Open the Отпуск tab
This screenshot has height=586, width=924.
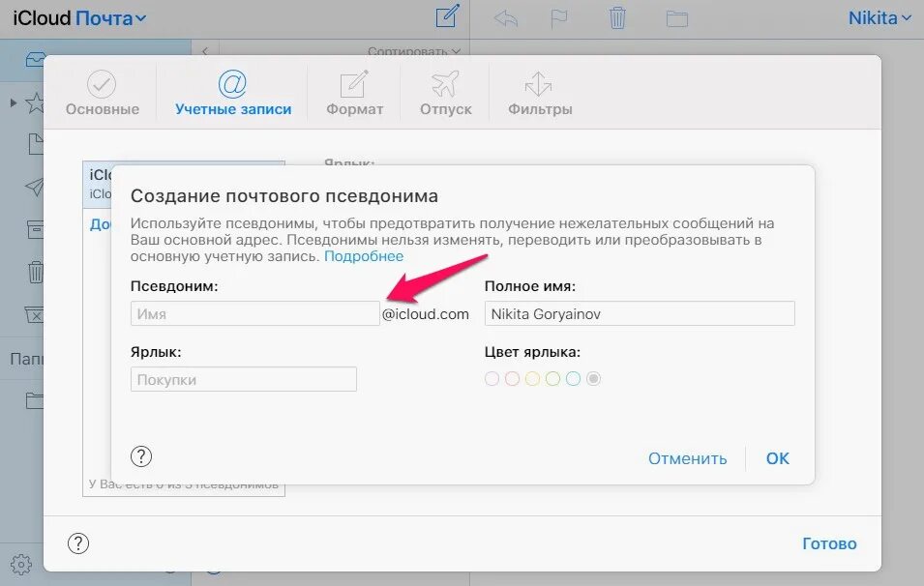point(445,93)
